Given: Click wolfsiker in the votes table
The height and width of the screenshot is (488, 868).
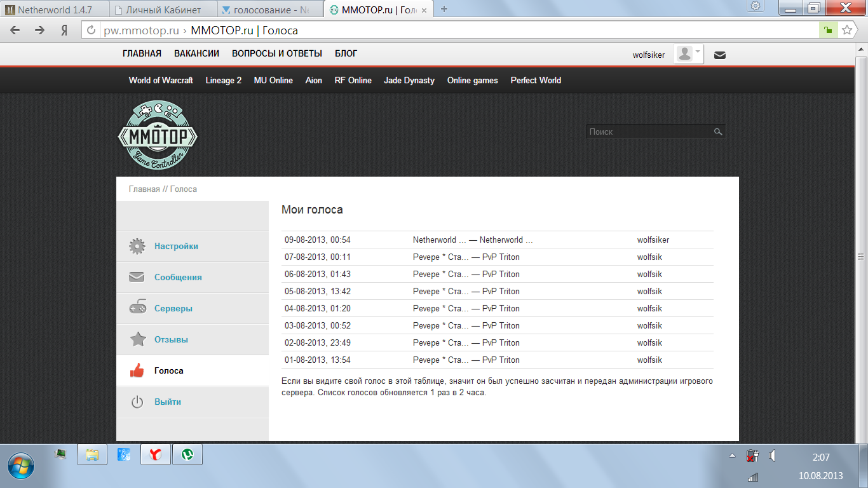Looking at the screenshot, I should point(653,240).
